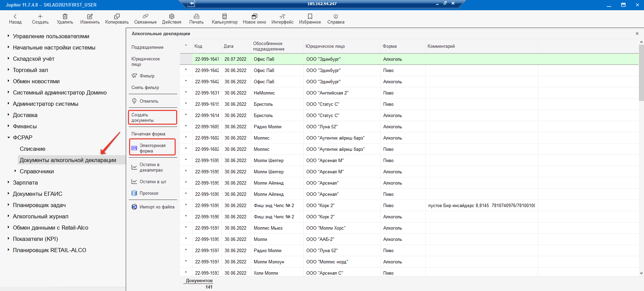Click Создать документы button
Screen dimensions: 644x291
click(x=152, y=117)
